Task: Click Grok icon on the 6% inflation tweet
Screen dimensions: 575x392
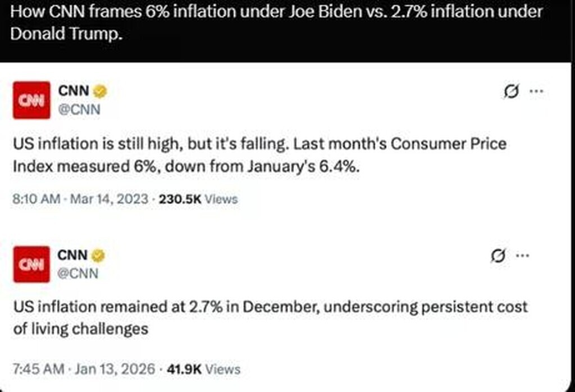Action: [x=512, y=91]
